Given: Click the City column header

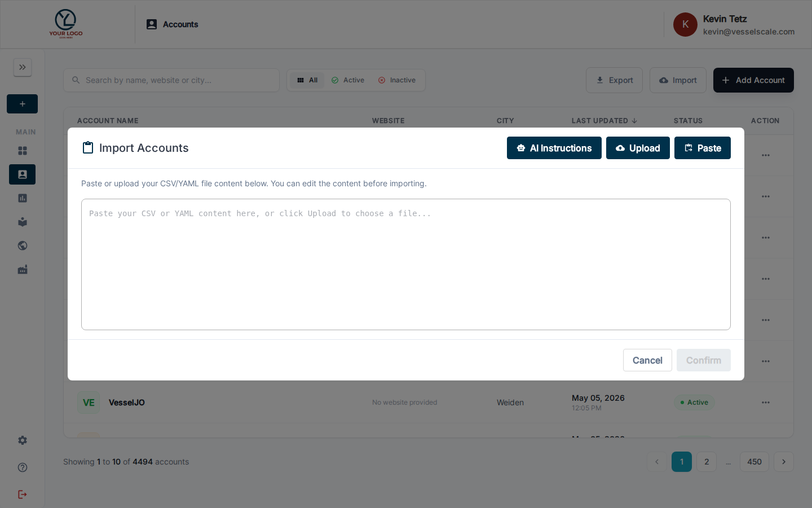Looking at the screenshot, I should tap(505, 121).
